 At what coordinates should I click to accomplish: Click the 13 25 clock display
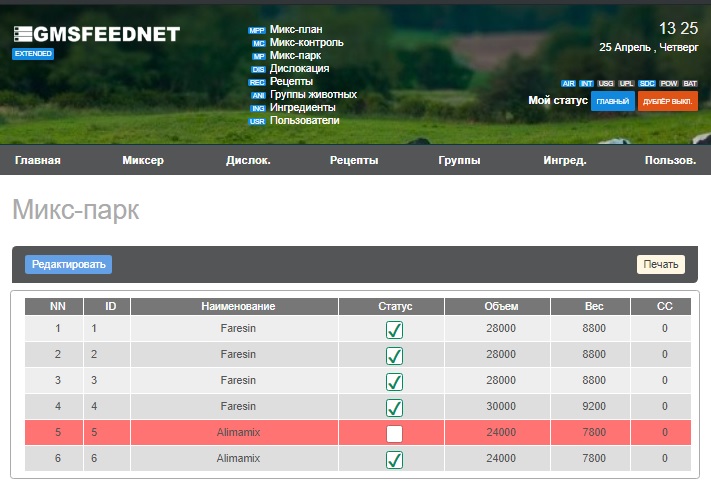click(678, 29)
